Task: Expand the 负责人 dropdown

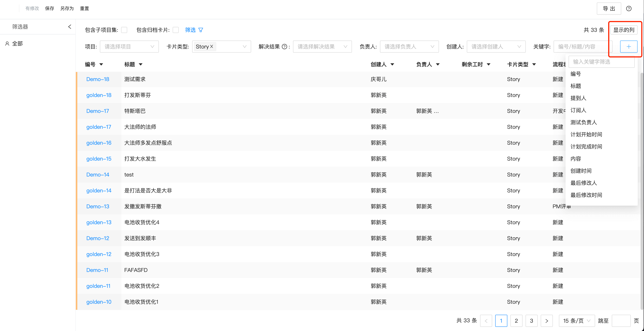Action: (x=409, y=47)
